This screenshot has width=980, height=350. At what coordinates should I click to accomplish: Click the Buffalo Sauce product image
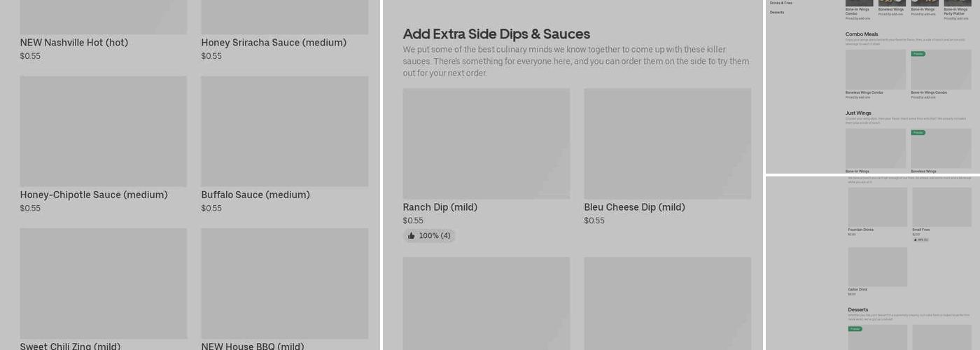284,132
